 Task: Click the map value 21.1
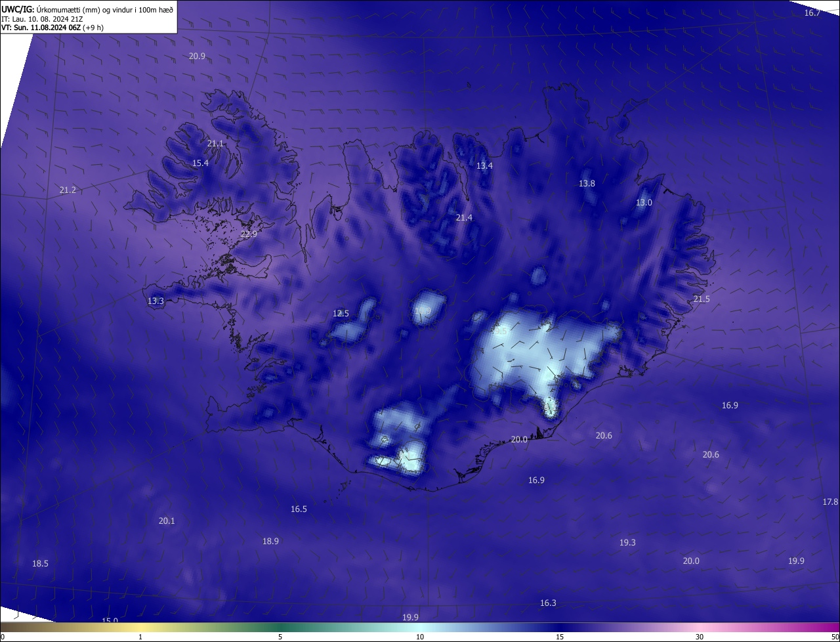[x=215, y=144]
